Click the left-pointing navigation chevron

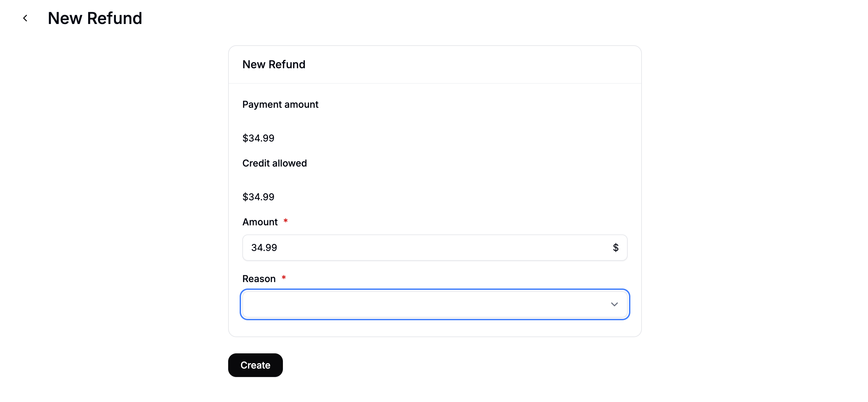25,18
